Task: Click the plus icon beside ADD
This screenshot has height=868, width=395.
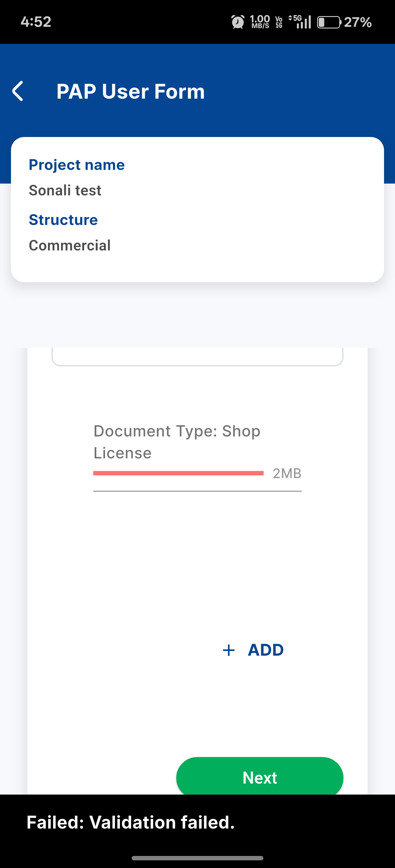Action: click(x=229, y=650)
